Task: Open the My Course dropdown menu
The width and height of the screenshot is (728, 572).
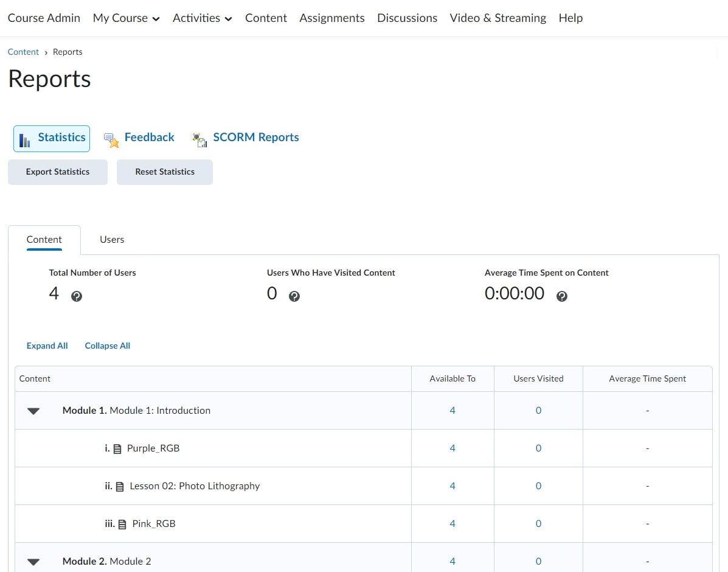Action: pyautogui.click(x=127, y=18)
